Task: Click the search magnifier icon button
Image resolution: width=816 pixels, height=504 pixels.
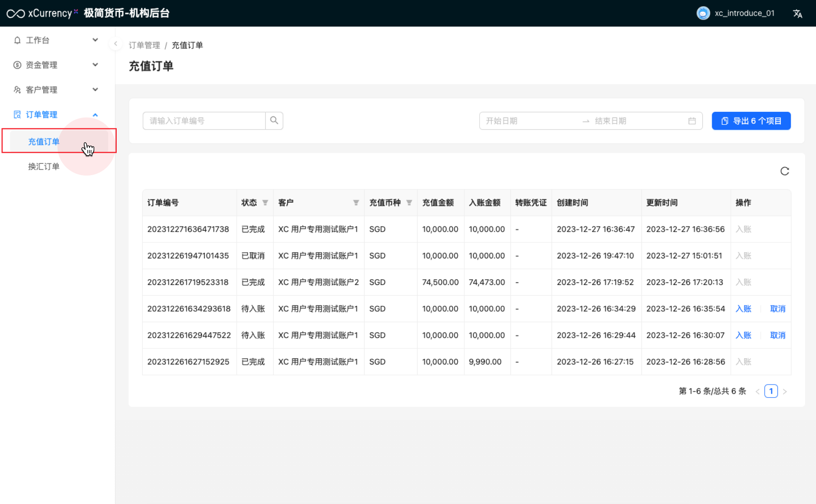Action: click(x=274, y=120)
